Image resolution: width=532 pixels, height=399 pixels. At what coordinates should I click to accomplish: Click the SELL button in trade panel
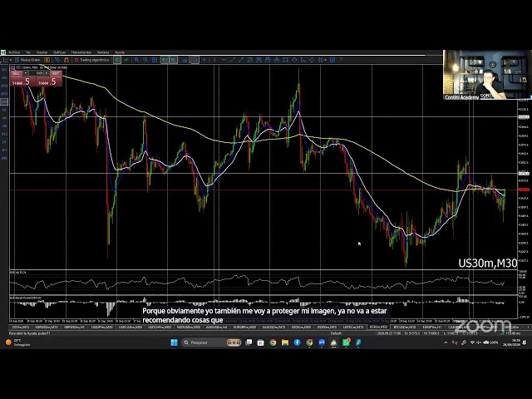pos(16,73)
